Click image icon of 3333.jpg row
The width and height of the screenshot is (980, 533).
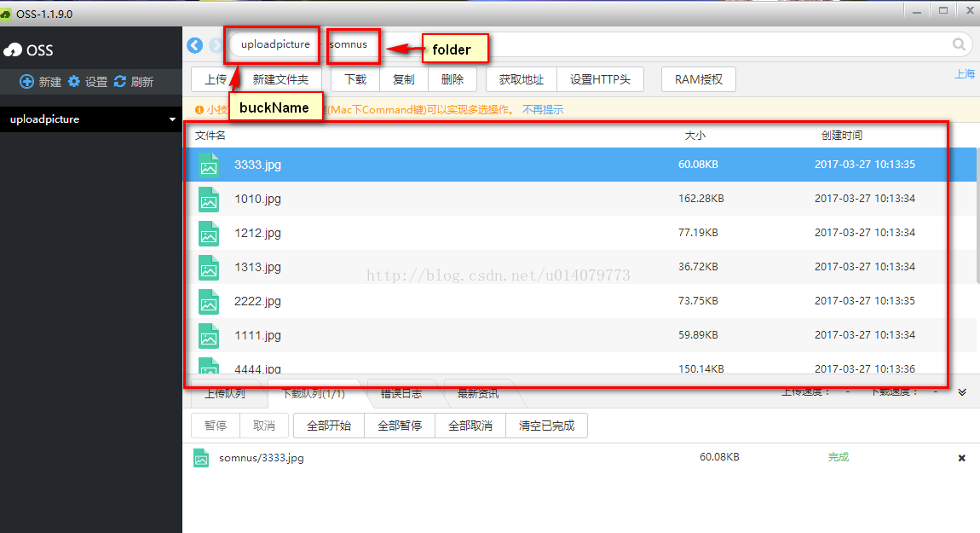[209, 165]
